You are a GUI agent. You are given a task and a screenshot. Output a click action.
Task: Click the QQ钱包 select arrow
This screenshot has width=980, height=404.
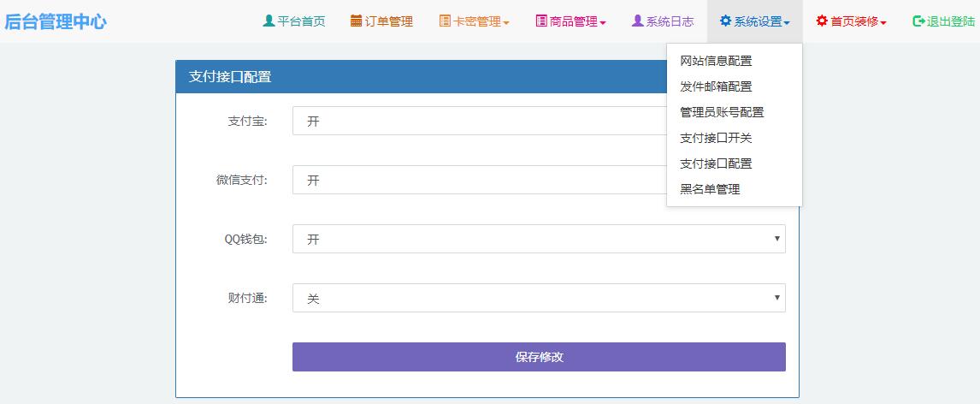pyautogui.click(x=776, y=239)
